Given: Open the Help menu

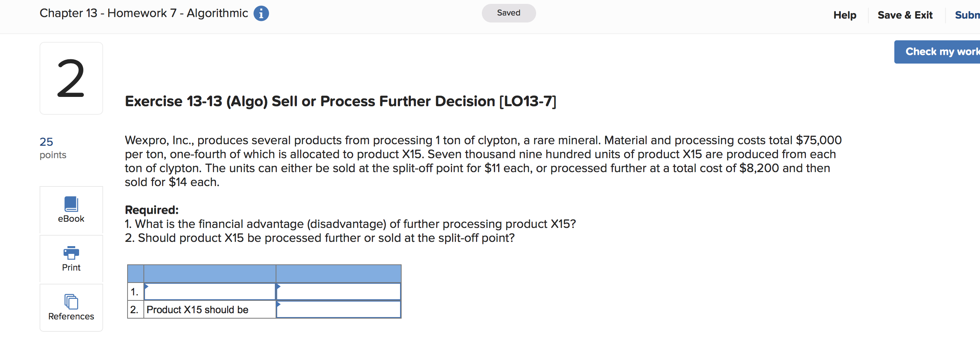Looking at the screenshot, I should 845,15.
